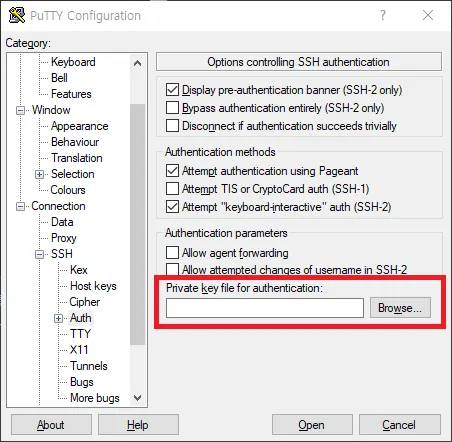Collapse the Connection tree node
Image resolution: width=452 pixels, height=442 pixels.
20,206
